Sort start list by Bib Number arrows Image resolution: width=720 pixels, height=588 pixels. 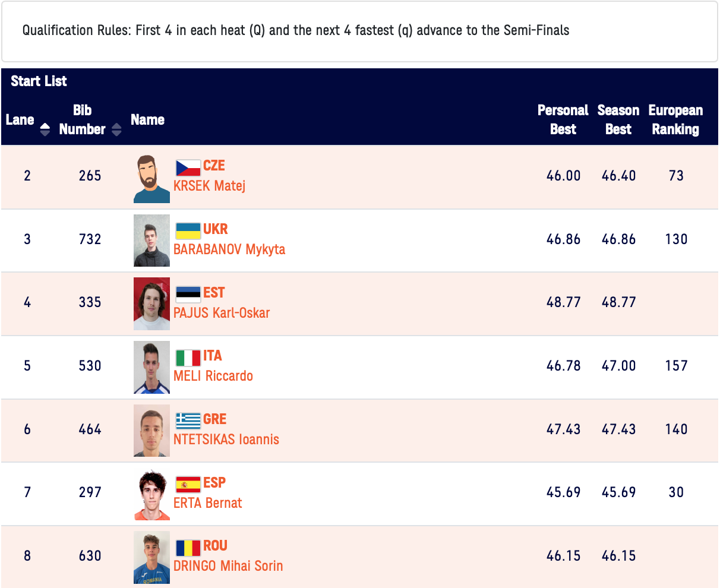click(116, 129)
